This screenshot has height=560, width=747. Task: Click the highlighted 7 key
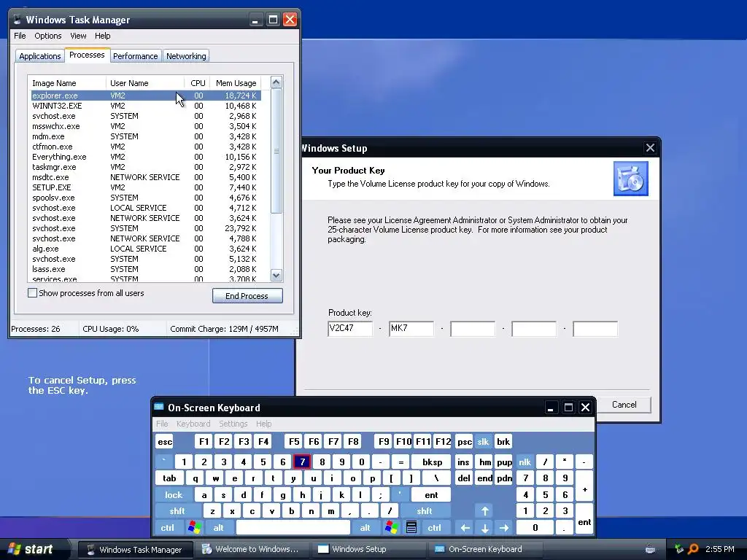[x=302, y=462]
